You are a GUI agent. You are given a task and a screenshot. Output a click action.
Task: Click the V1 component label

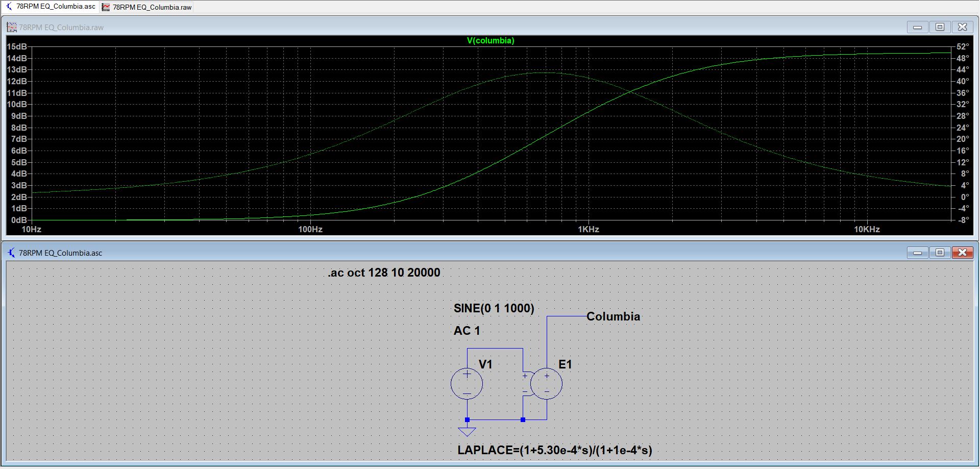tap(485, 364)
